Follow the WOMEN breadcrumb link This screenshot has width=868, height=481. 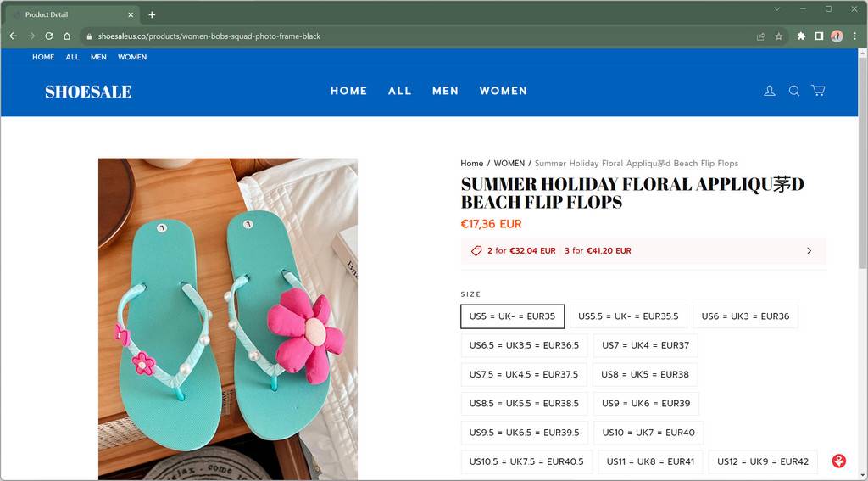pos(509,164)
